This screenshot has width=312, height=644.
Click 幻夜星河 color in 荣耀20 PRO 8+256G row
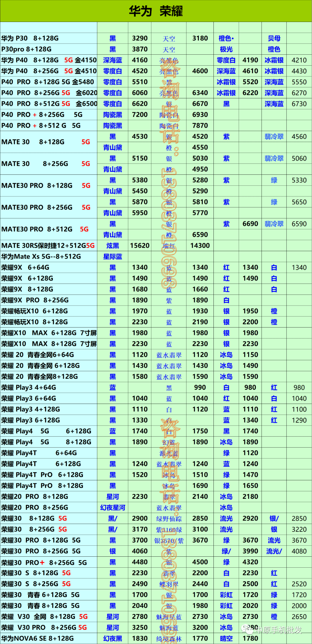(x=113, y=508)
